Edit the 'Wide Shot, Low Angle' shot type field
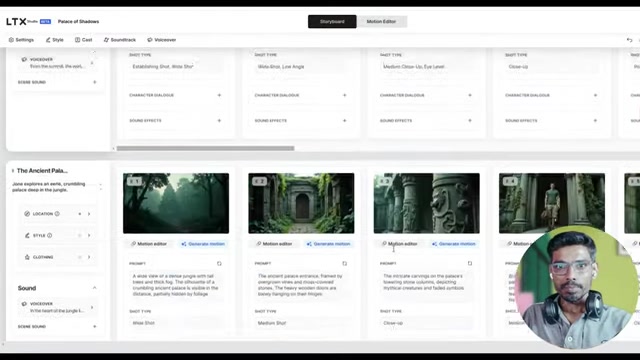The width and height of the screenshot is (640, 360). 301,67
